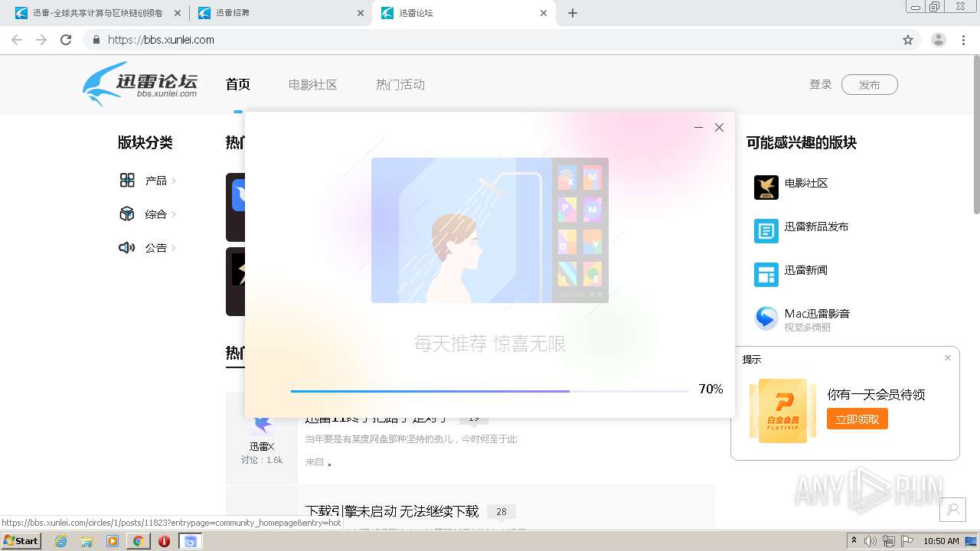Go back to the previous page
Image resolution: width=980 pixels, height=551 pixels.
pyautogui.click(x=17, y=40)
